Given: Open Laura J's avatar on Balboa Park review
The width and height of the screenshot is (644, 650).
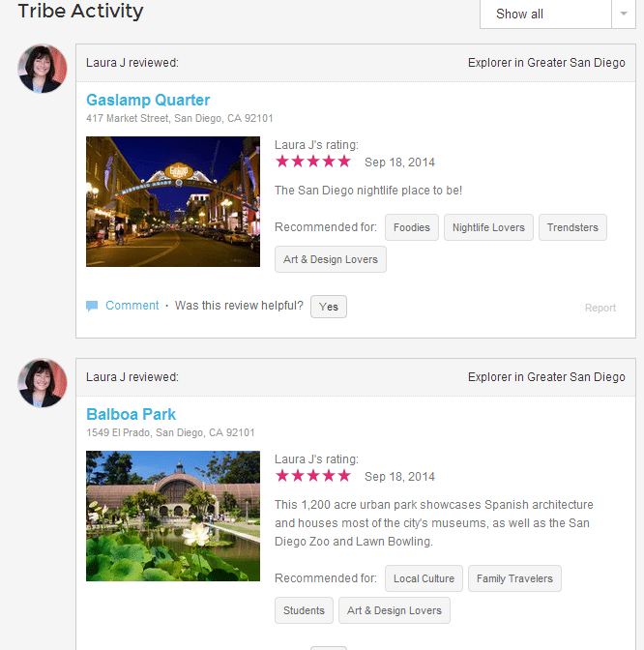Looking at the screenshot, I should [43, 383].
